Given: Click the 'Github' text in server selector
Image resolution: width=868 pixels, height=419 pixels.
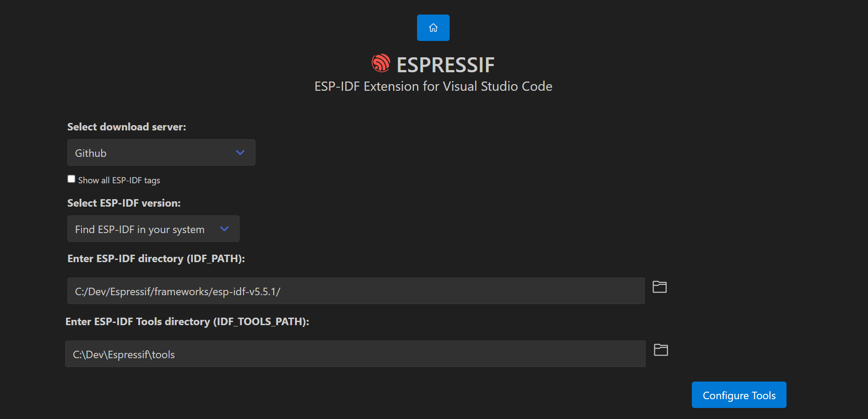Looking at the screenshot, I should coord(91,153).
